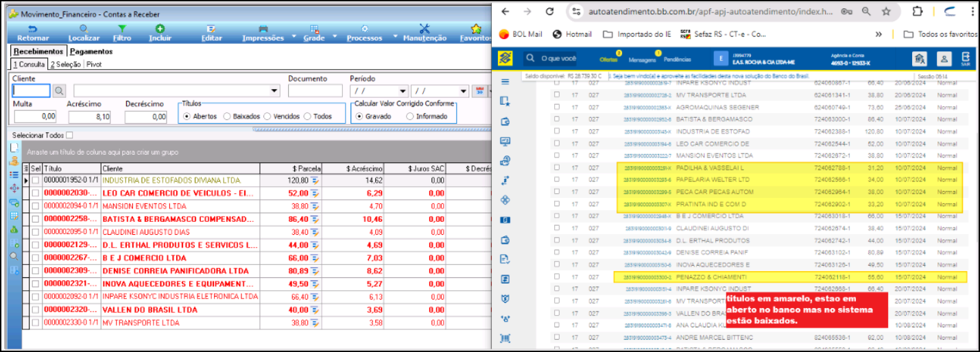980x352 pixels.
Task: Switch to the Recebimentos tab
Action: click(38, 51)
